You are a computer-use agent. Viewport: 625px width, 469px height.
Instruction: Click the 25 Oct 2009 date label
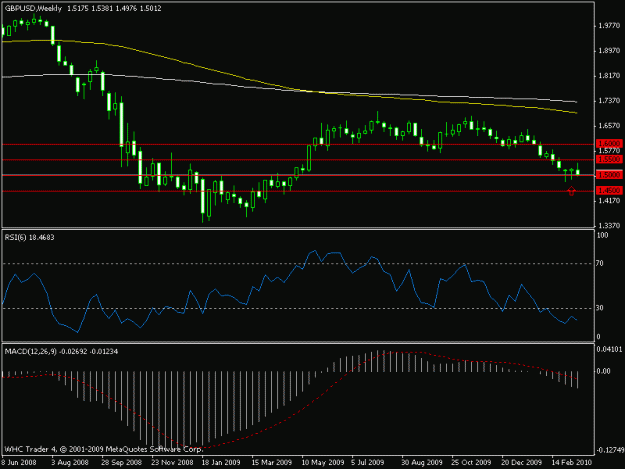(x=471, y=463)
